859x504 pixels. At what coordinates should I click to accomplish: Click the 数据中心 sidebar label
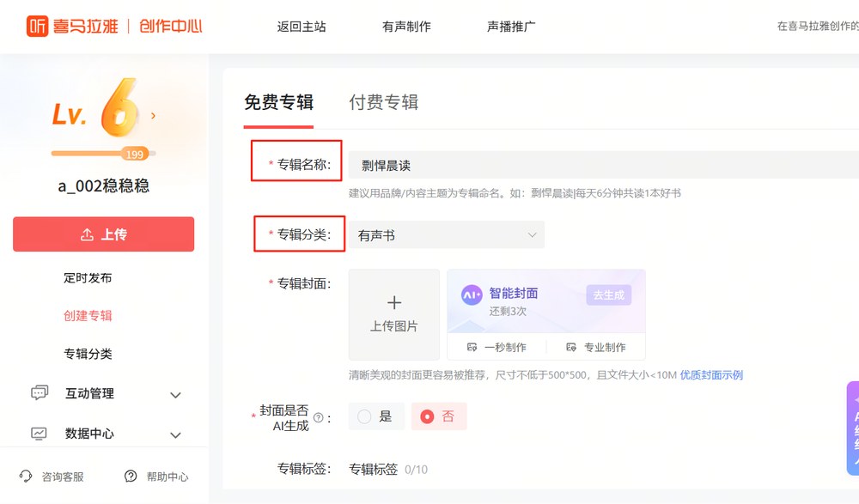click(x=90, y=434)
